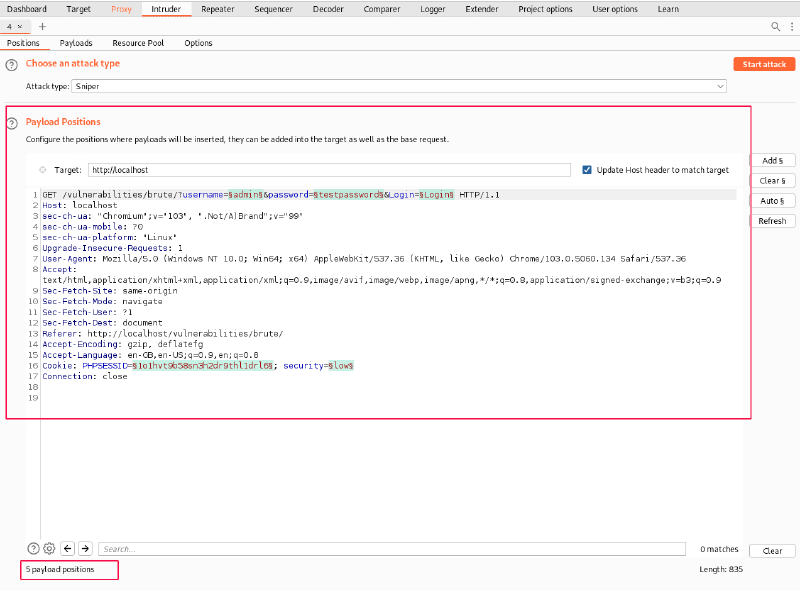
Task: Open help for Choose an attack type
Action: 12,64
